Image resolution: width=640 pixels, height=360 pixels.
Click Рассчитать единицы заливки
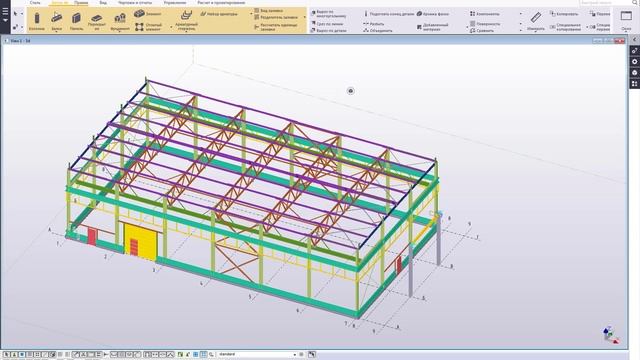[x=276, y=27]
